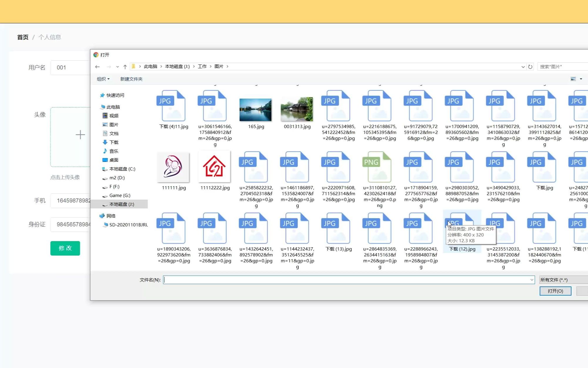Click the 11112222.jpg red house logo

[x=214, y=167]
